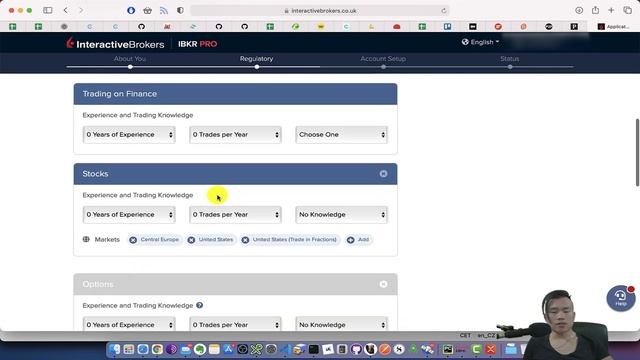This screenshot has width=640, height=360.
Task: Open the Choose One knowledge dropdown
Action: tap(341, 135)
